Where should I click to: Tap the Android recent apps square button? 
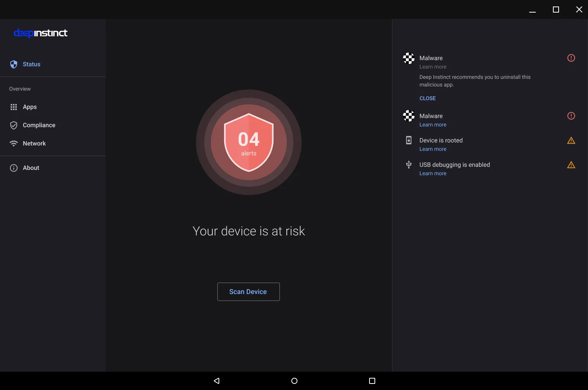(372, 381)
